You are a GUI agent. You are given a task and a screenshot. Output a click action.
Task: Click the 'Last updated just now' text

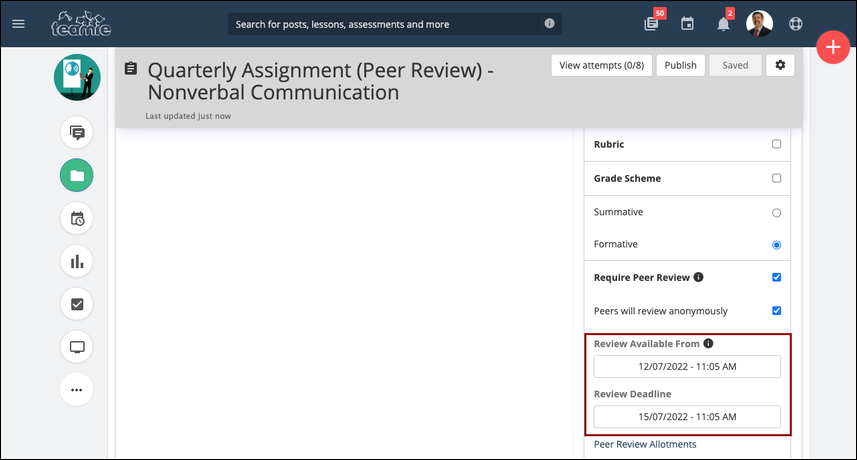click(x=188, y=116)
